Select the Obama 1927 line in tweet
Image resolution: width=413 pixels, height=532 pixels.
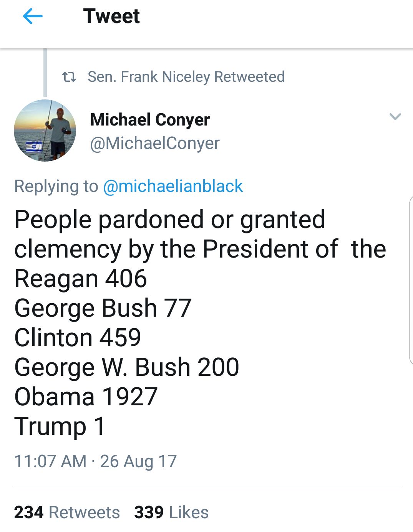click(86, 397)
